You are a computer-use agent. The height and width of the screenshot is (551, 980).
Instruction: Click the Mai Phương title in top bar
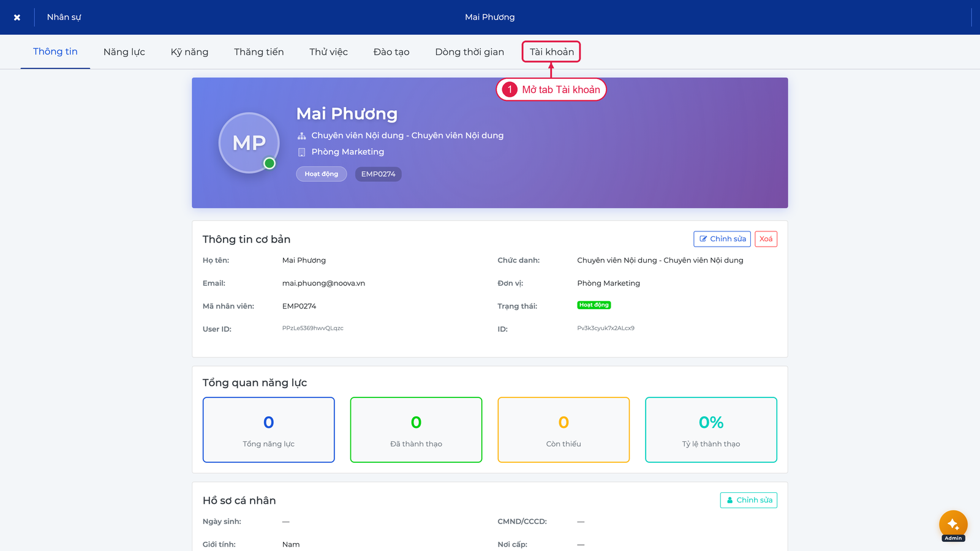point(490,17)
